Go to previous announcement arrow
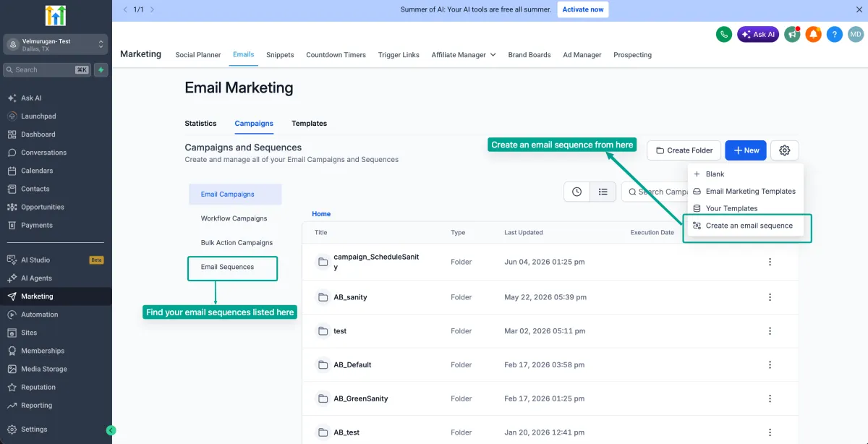This screenshot has width=868, height=444. click(124, 9)
